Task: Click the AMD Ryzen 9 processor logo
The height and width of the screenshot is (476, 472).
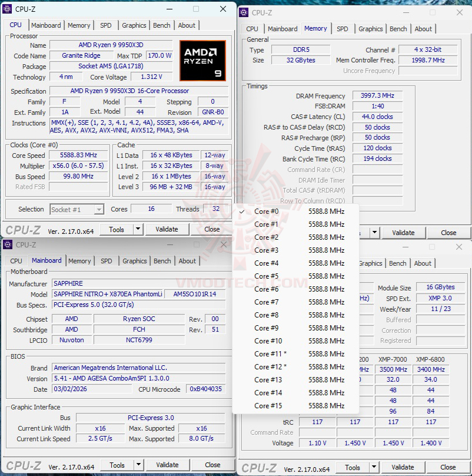Action: coord(202,61)
